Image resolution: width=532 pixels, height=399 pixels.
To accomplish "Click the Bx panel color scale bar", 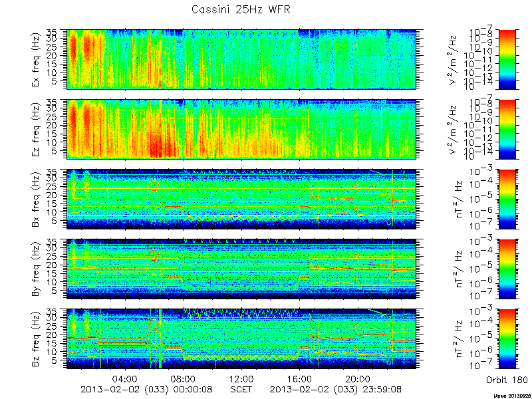I will click(x=507, y=199).
